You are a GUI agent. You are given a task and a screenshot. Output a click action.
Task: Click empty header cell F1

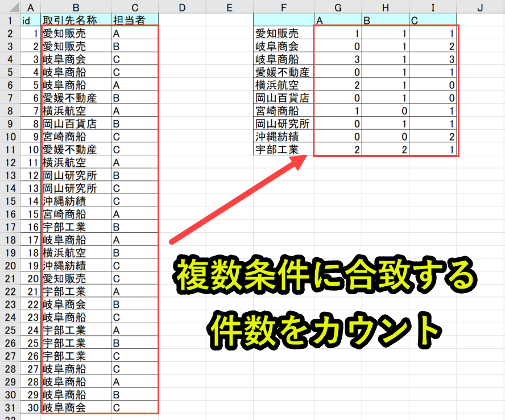pos(284,20)
